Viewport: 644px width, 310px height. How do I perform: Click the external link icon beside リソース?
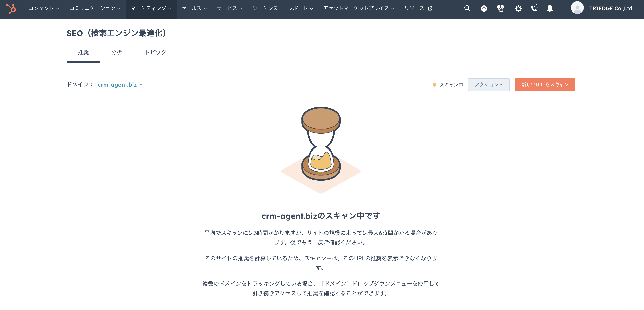[x=430, y=9]
